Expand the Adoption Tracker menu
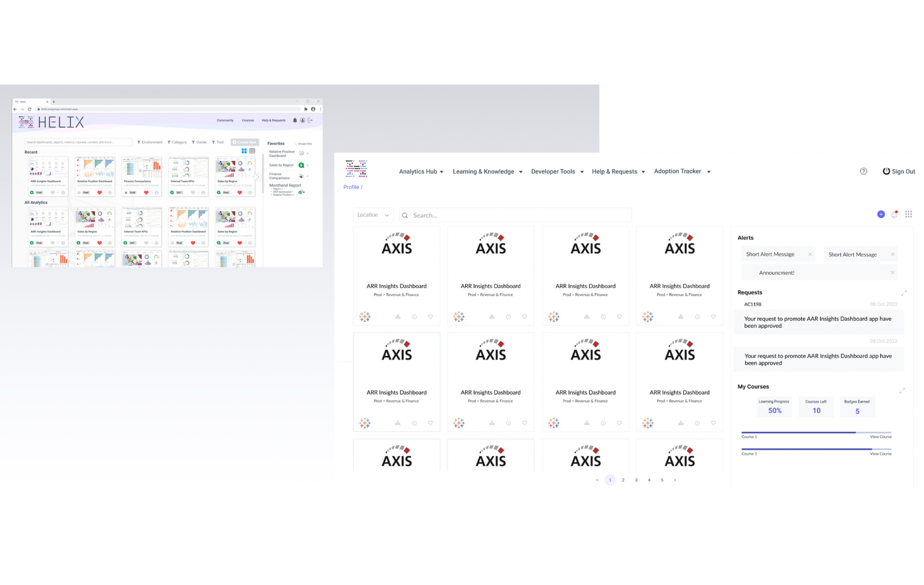Screen dimensions: 924x585 pos(682,171)
